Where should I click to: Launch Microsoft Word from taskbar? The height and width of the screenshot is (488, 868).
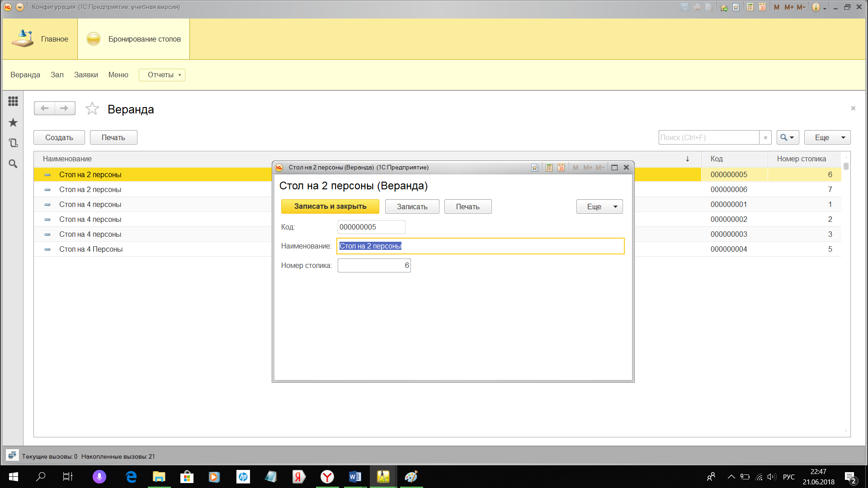point(355,477)
